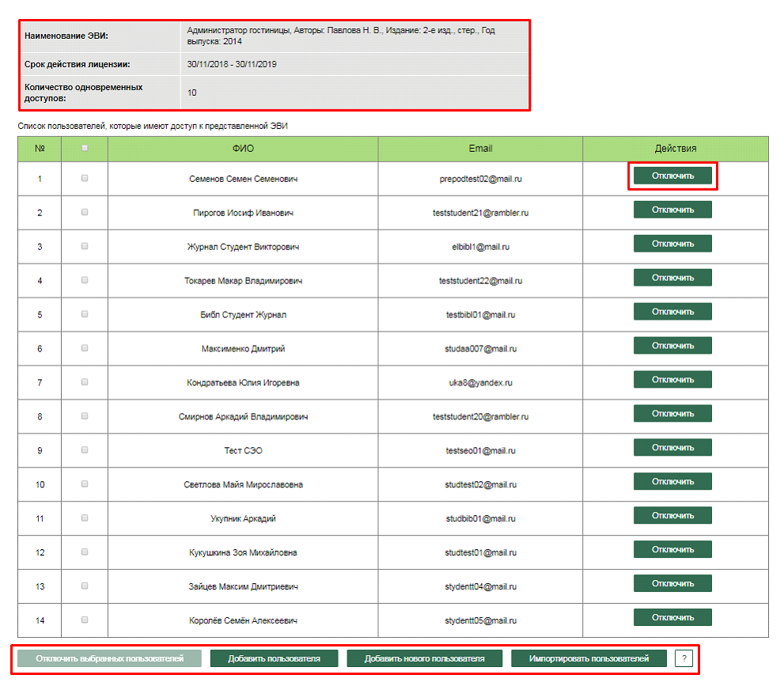The height and width of the screenshot is (690, 784).
Task: Tick checkbox next to Максименко Дмитрий
Action: (x=85, y=348)
